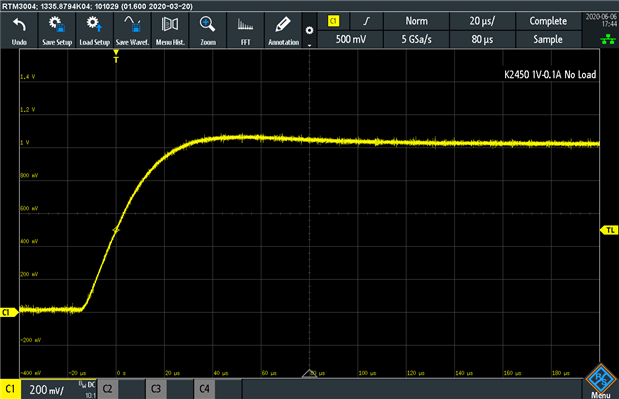Open the Menu History icon

[x=170, y=30]
